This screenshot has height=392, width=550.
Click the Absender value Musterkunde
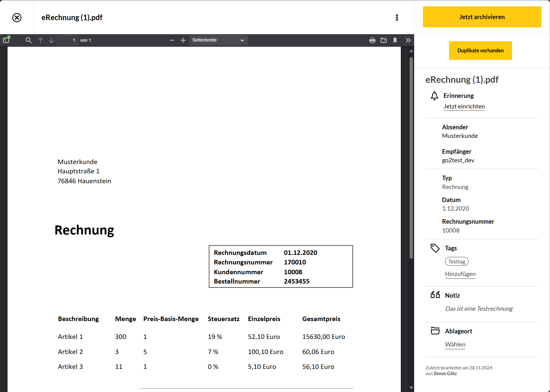[460, 136]
